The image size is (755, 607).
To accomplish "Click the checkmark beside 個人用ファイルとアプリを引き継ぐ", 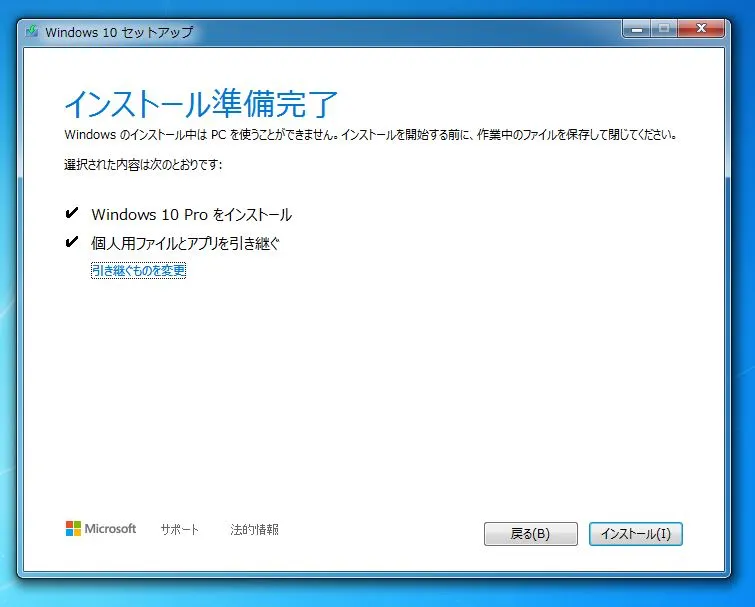I will tap(72, 242).
